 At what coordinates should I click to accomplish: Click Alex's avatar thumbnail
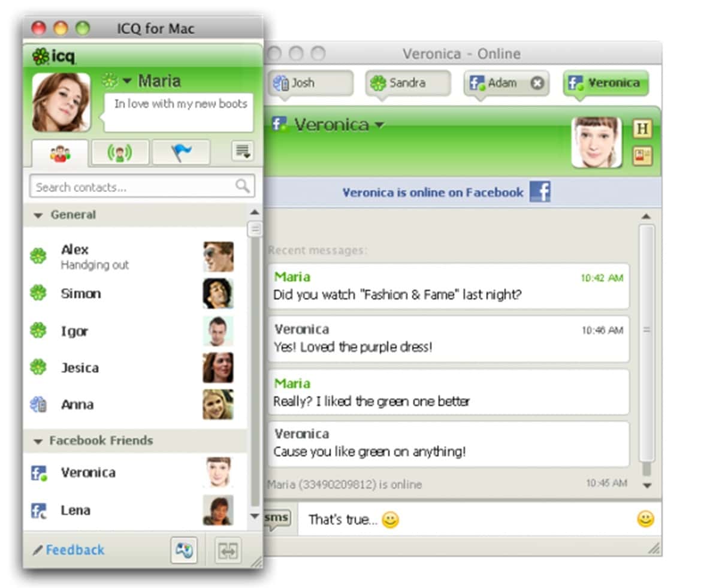(218, 257)
